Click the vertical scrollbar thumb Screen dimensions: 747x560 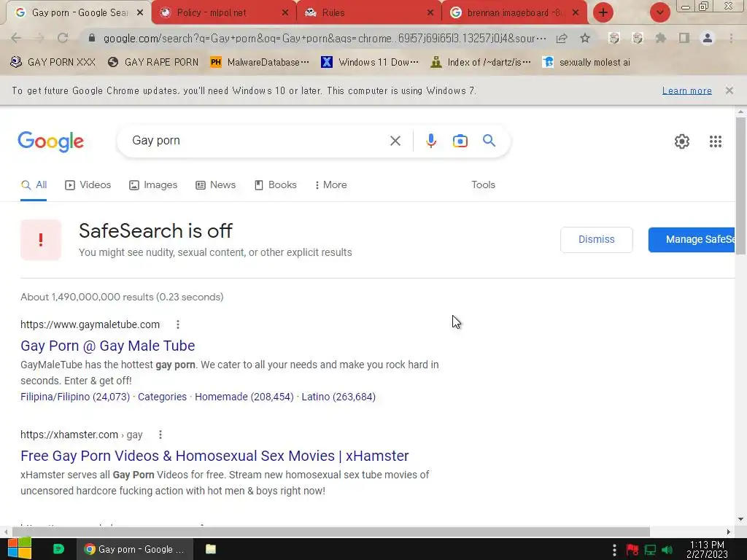740,186
